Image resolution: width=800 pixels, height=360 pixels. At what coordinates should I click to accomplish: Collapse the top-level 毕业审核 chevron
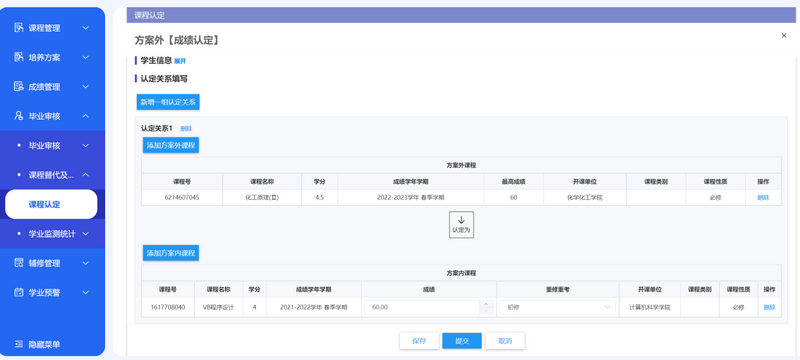[85, 116]
